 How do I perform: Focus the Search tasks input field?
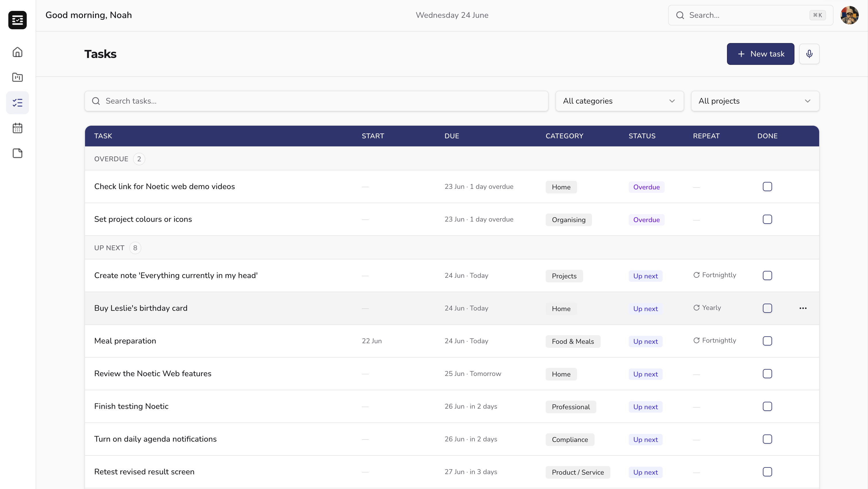click(x=317, y=101)
